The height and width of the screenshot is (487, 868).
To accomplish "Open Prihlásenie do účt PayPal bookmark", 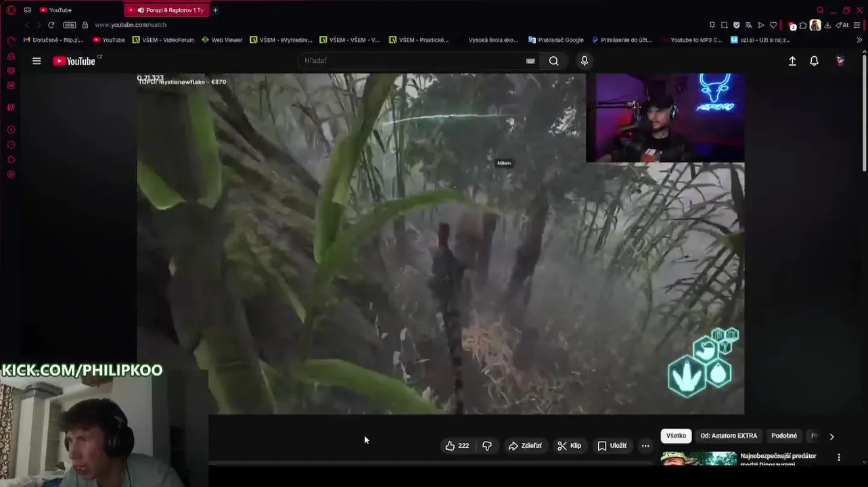I will (622, 40).
